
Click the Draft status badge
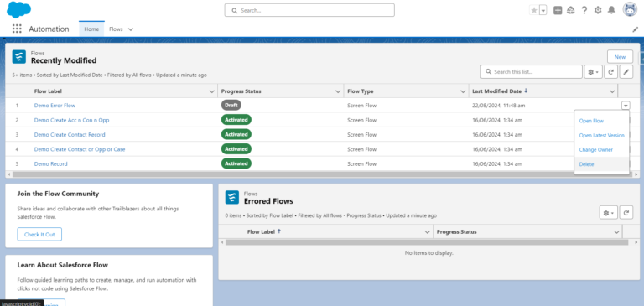tap(231, 105)
